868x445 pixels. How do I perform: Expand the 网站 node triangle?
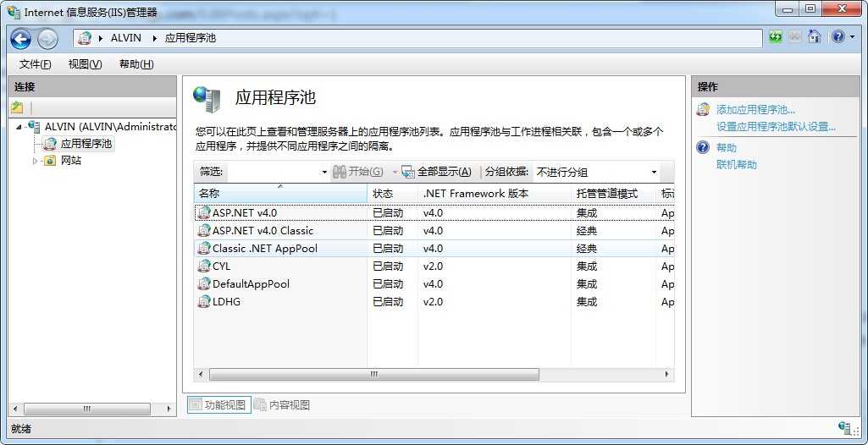pyautogui.click(x=36, y=161)
